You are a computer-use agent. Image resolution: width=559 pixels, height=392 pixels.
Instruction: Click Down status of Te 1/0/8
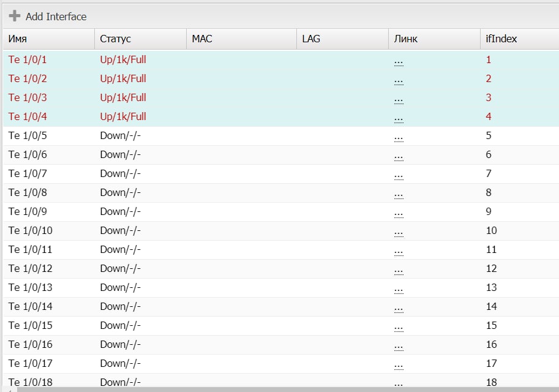[121, 192]
